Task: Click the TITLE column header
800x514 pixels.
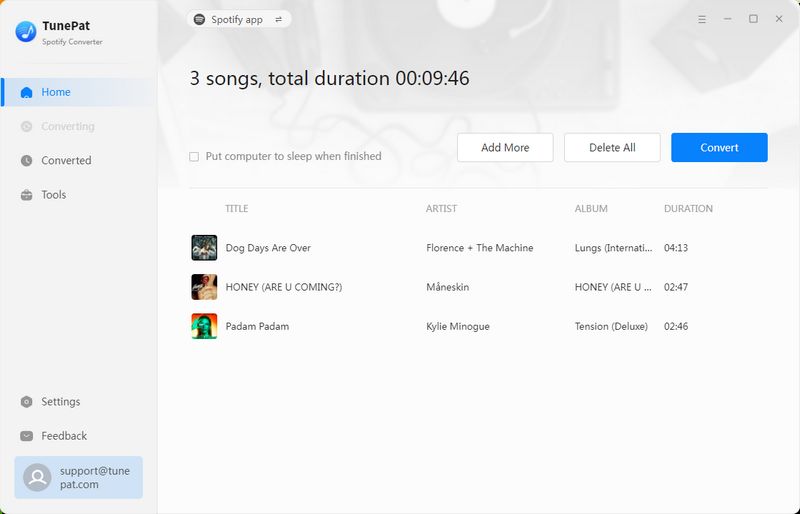Action: point(237,209)
